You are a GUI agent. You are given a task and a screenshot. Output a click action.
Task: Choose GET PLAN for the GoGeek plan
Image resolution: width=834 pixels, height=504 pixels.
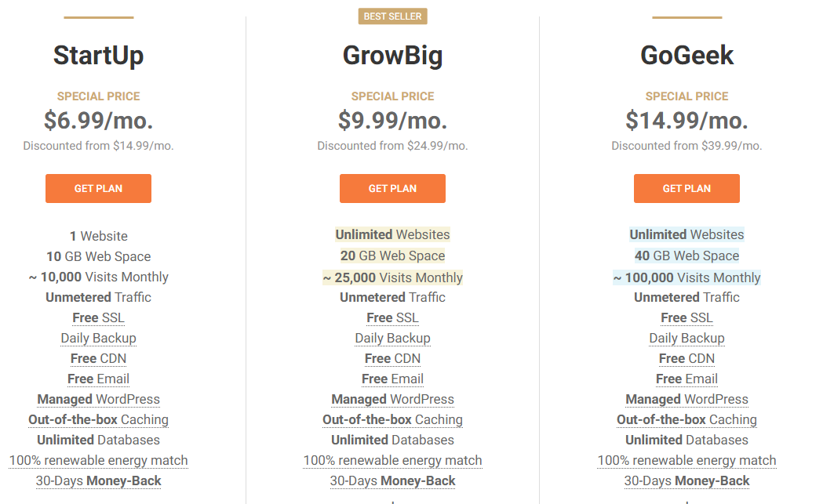click(x=687, y=188)
